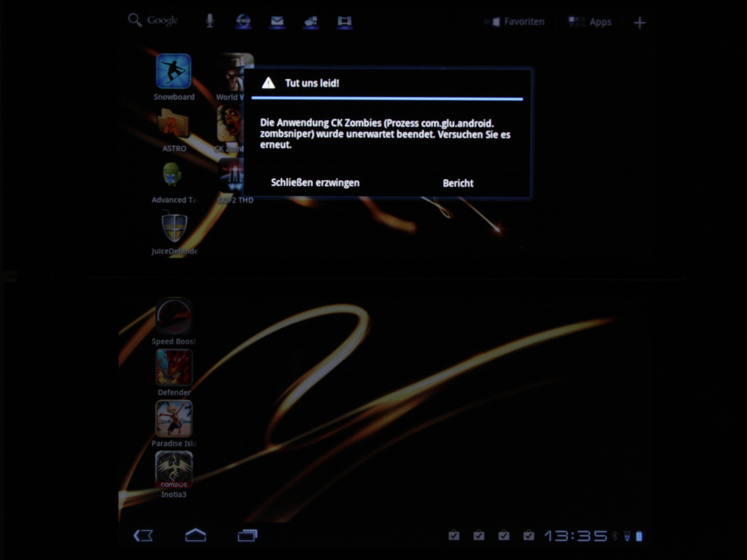This screenshot has height=560, width=747.
Task: Click the Bericht button in the dialog
Action: [x=458, y=183]
